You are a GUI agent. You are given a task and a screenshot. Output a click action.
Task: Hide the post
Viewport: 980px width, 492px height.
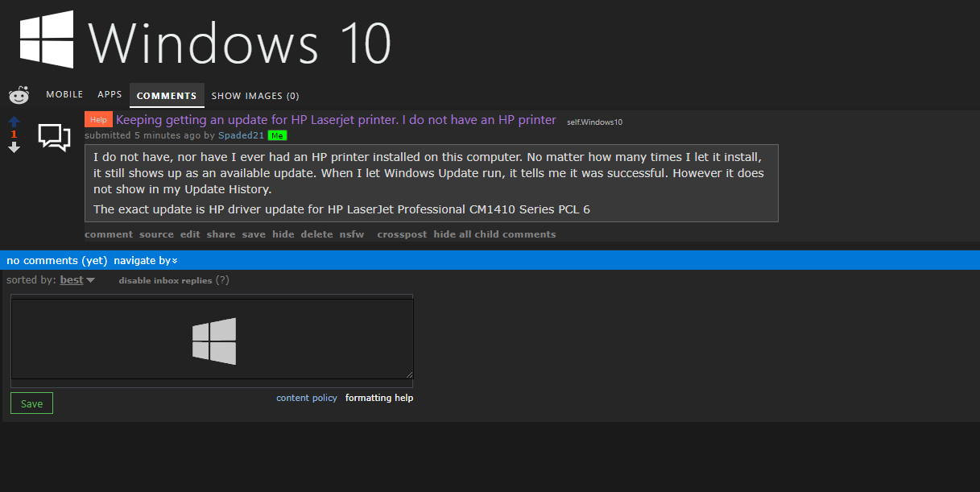(283, 234)
